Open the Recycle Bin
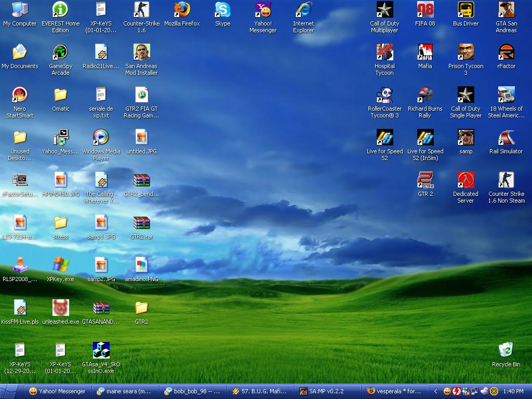This screenshot has width=532, height=399. (x=506, y=351)
